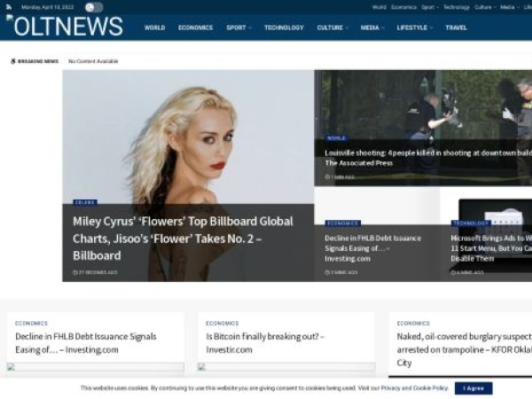Click the Miley Cyrus featured photo
The image size is (532, 399).
click(188, 136)
